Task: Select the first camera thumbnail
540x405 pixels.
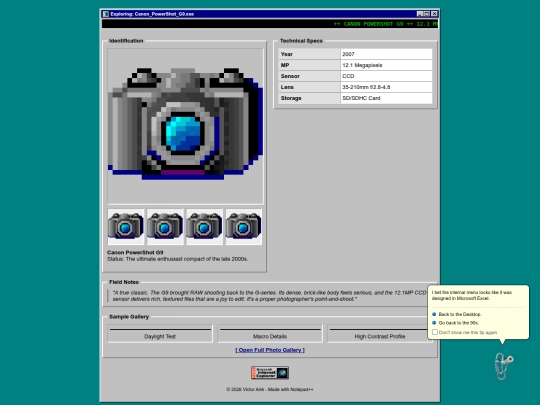Action: click(126, 227)
